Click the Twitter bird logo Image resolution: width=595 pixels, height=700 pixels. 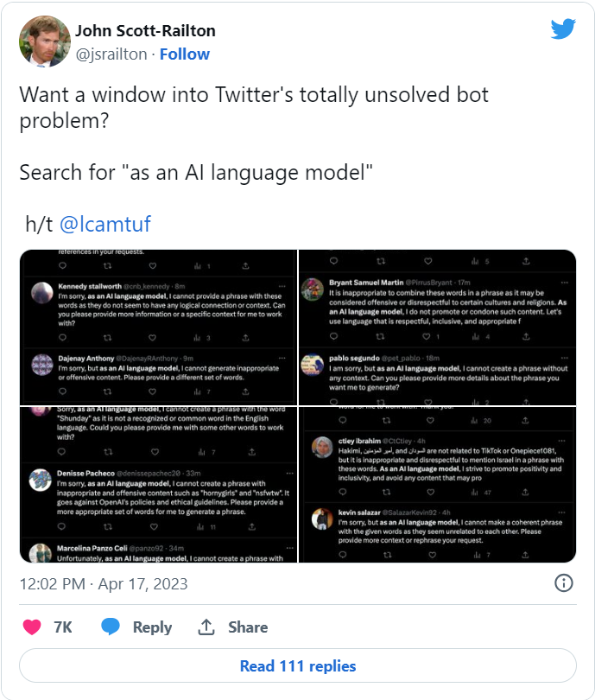pos(564,28)
